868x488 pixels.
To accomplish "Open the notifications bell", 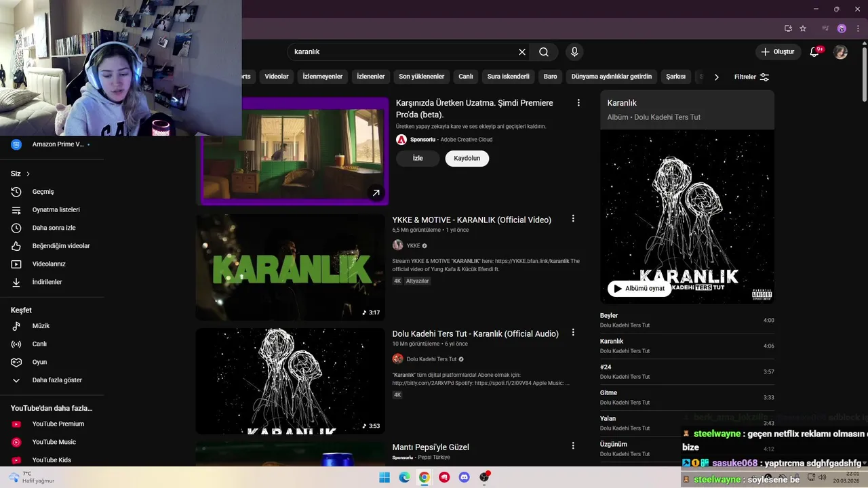I will tap(815, 52).
